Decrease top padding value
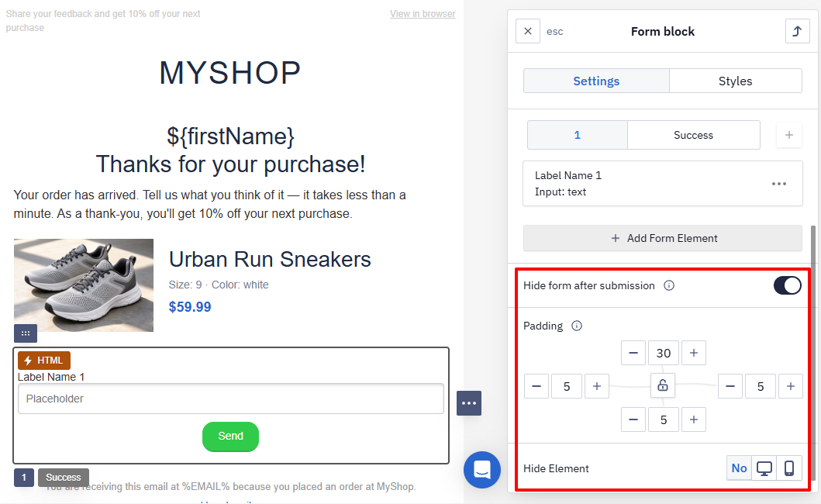The height and width of the screenshot is (504, 821). [x=633, y=353]
